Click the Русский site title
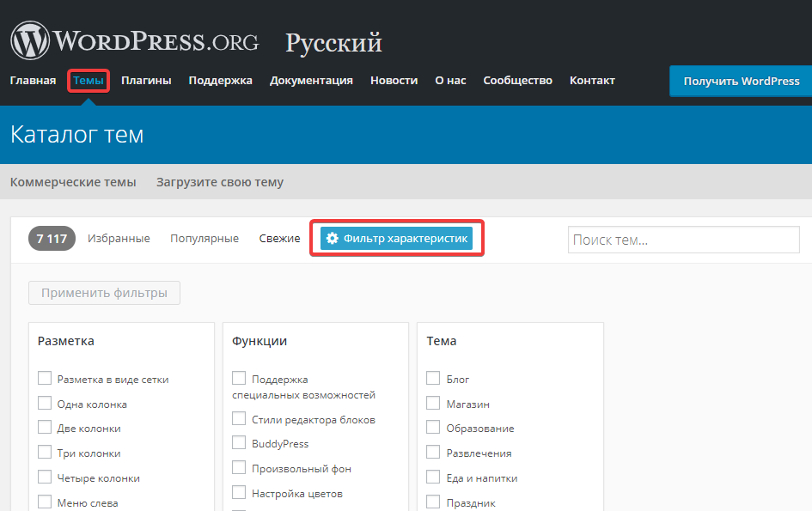The width and height of the screenshot is (812, 511). click(334, 42)
